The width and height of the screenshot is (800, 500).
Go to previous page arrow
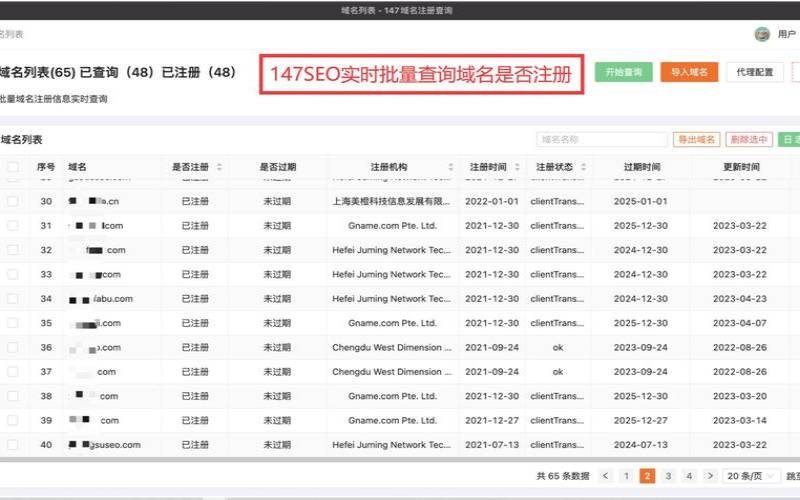pyautogui.click(x=605, y=476)
